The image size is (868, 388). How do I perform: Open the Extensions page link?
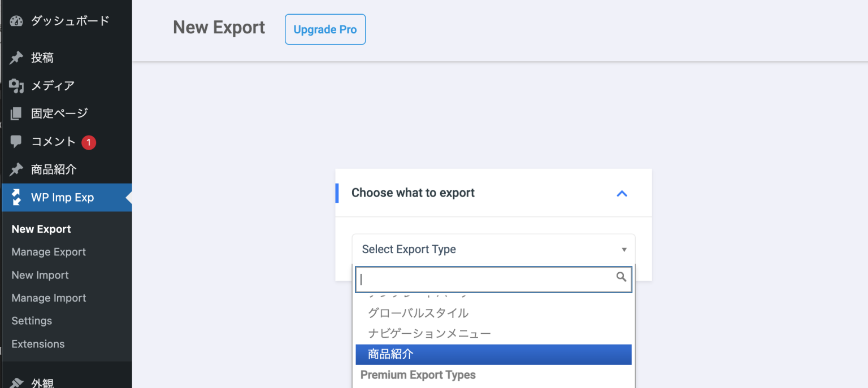(38, 343)
